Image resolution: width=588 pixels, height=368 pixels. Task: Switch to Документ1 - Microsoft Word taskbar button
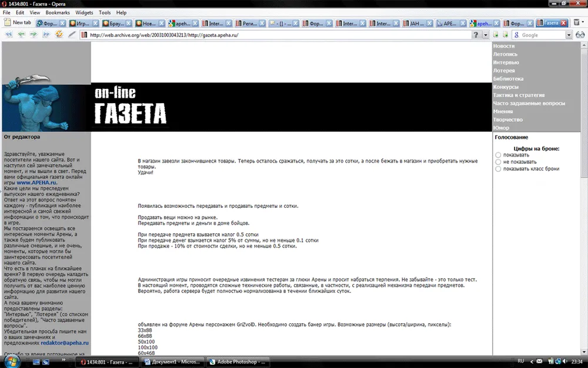click(172, 362)
